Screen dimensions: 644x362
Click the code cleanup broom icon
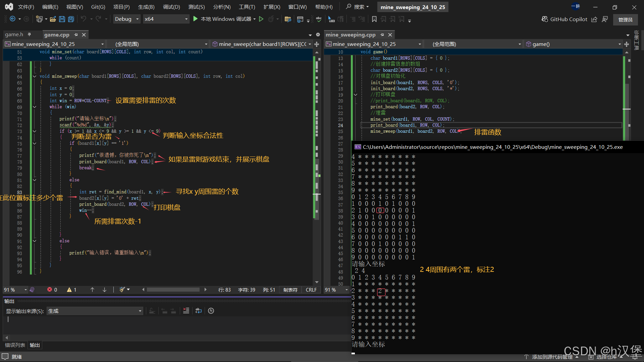pyautogui.click(x=122, y=290)
